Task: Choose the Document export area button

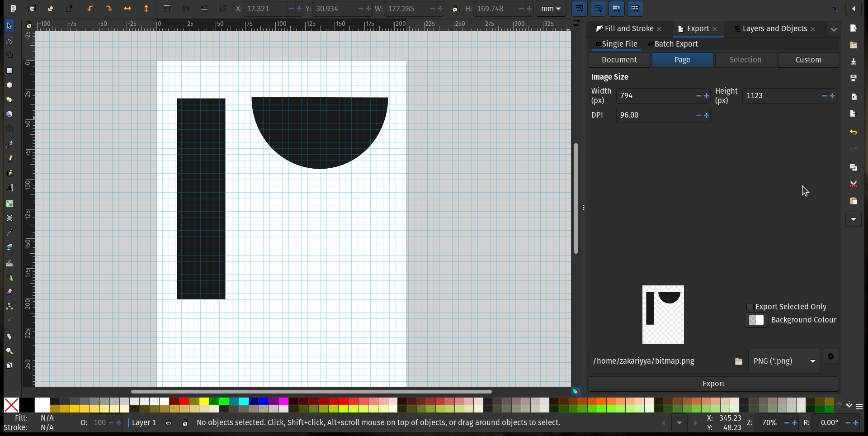Action: click(619, 60)
